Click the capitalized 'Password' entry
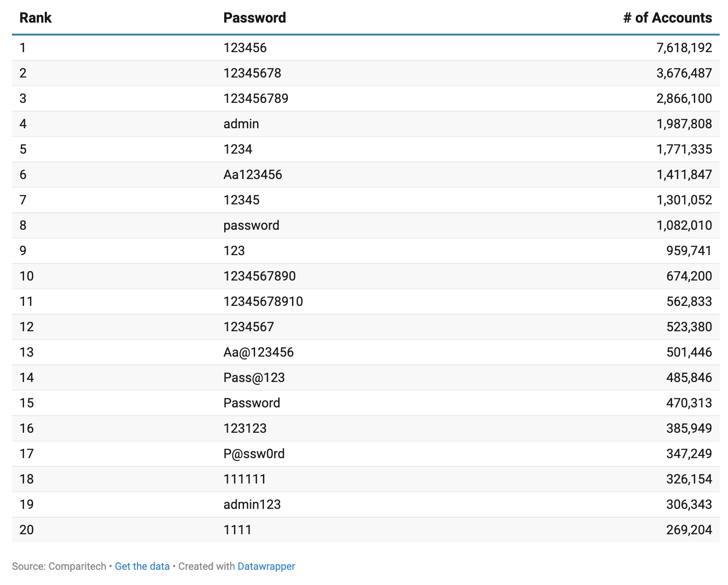 pos(252,403)
